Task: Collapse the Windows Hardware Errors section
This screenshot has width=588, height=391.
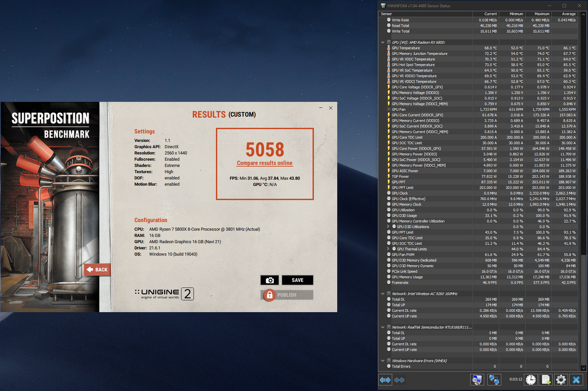Action: tap(383, 361)
